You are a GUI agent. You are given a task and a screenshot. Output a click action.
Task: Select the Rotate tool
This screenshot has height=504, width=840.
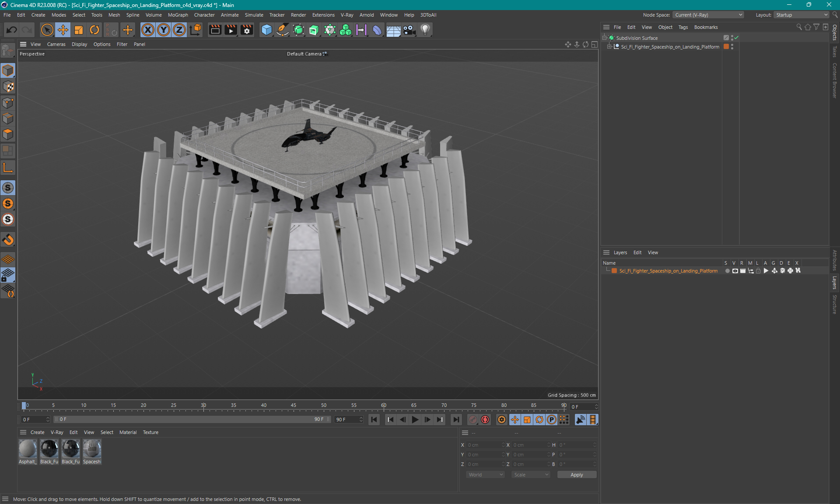click(x=94, y=30)
